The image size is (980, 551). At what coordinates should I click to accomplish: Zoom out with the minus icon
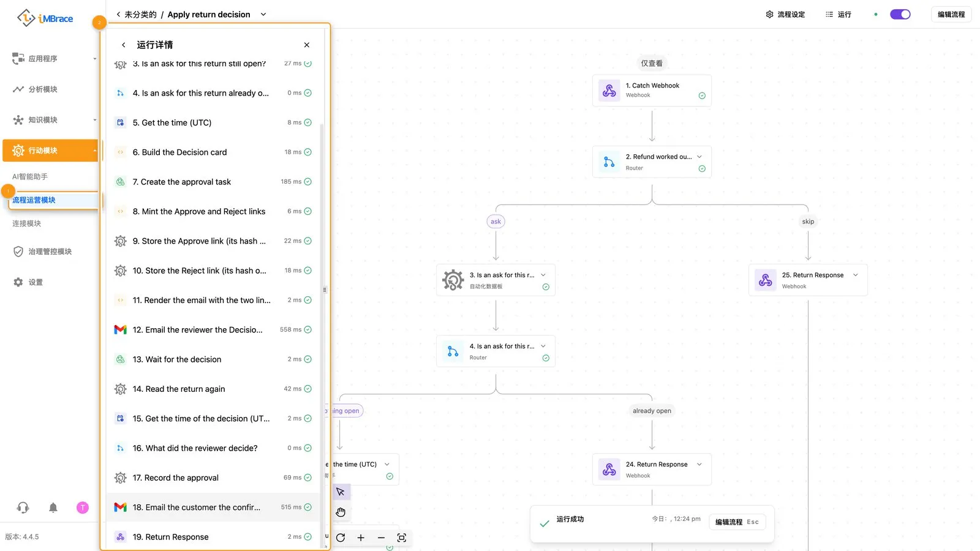381,538
